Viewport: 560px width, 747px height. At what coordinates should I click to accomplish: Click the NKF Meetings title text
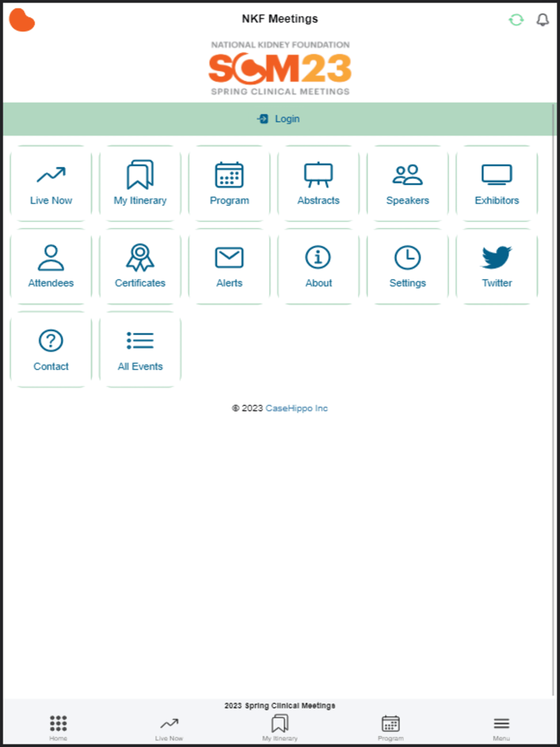pos(280,18)
